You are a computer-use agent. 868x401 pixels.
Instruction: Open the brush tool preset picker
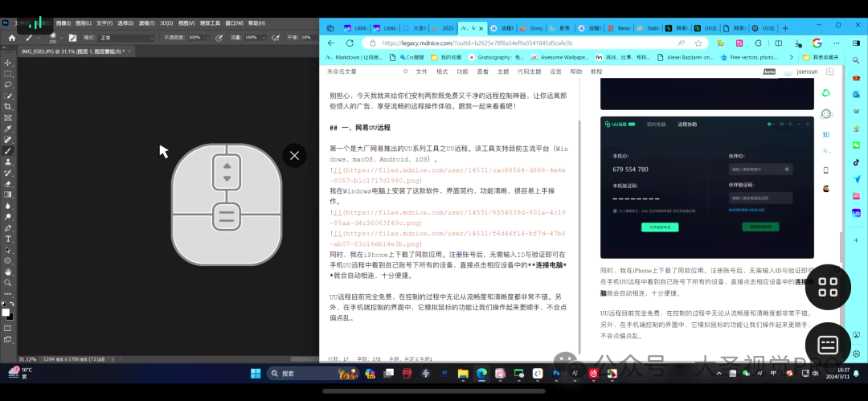pos(32,38)
